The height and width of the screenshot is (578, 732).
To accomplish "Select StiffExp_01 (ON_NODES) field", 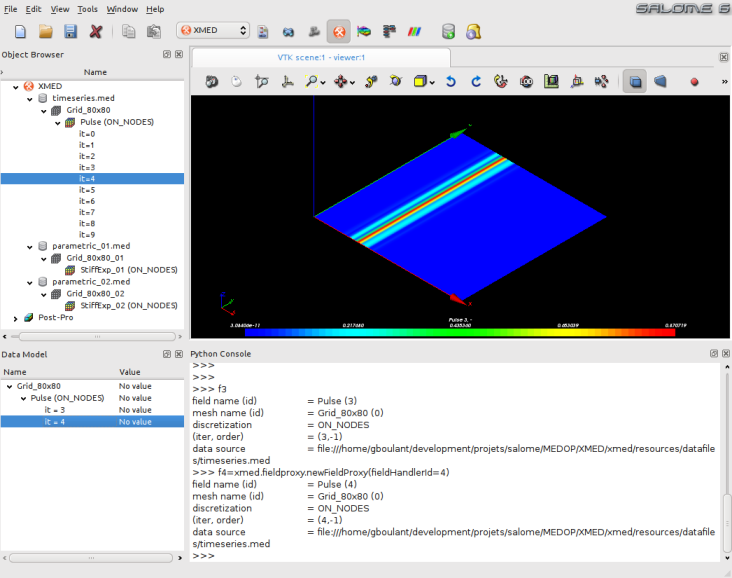I will coord(128,270).
